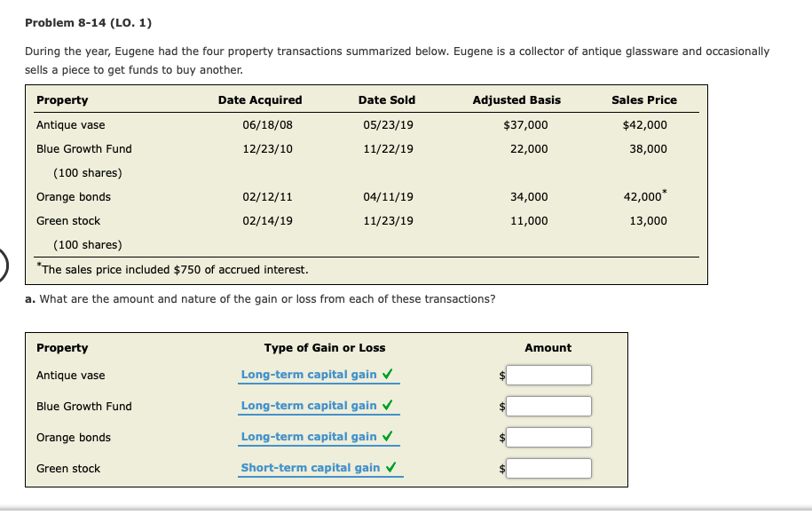Click the Orange bonds amount input field
This screenshot has width=812, height=515.
tap(548, 437)
